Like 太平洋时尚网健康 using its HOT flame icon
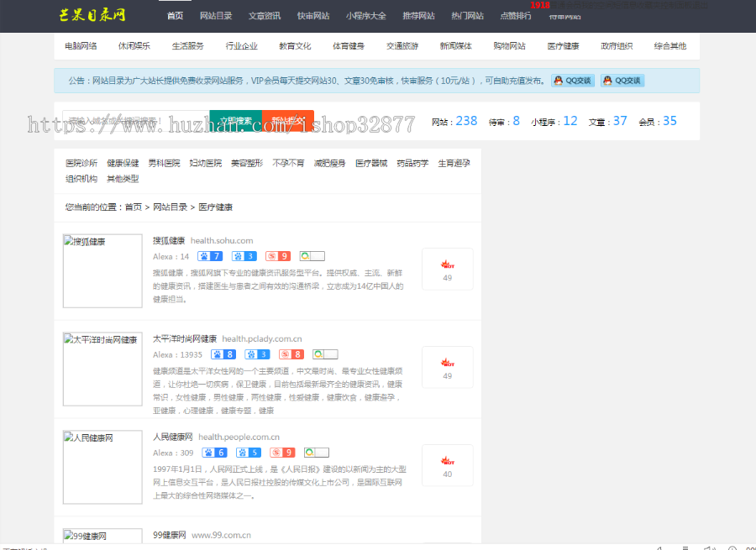The image size is (756, 550). click(448, 363)
